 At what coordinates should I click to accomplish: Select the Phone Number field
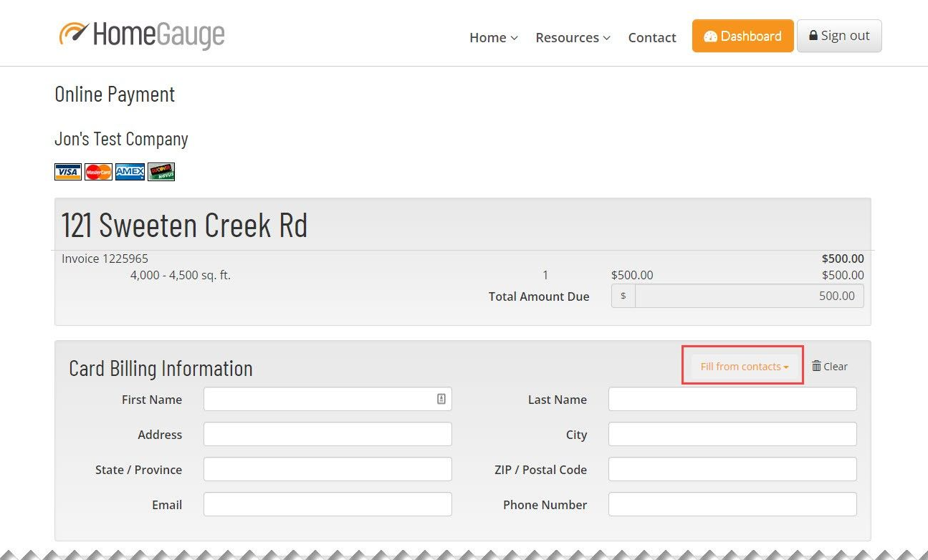732,505
